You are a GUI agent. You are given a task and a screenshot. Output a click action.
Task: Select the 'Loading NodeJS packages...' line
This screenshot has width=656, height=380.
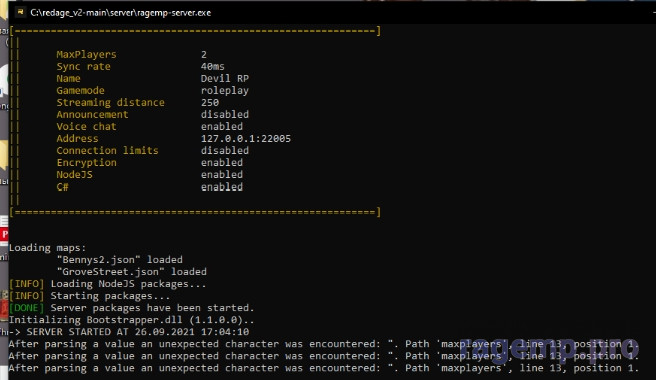point(128,284)
